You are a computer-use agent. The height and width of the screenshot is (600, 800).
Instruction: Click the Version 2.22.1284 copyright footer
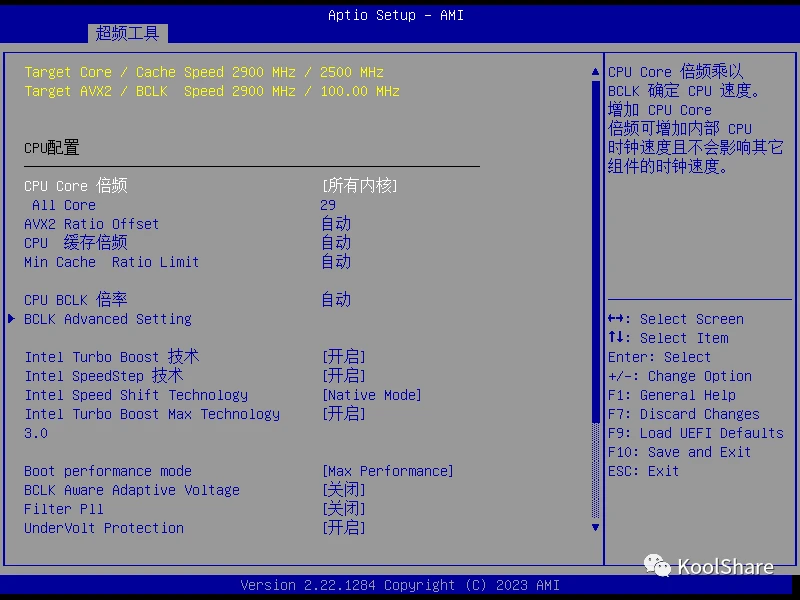point(400,585)
